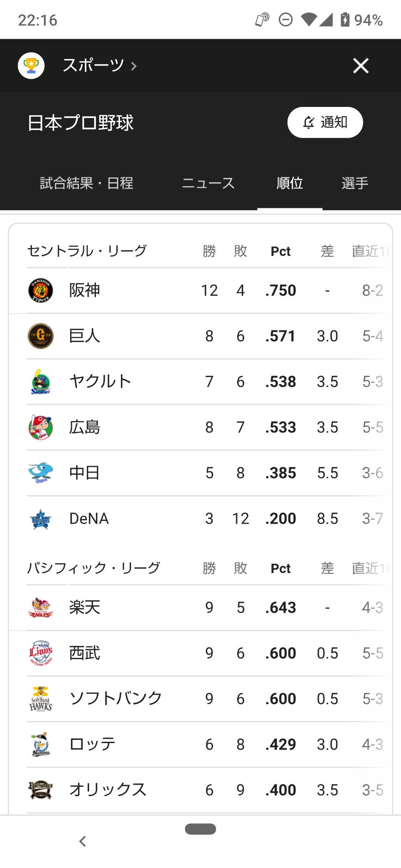401x868 pixels.
Task: Tap the Rakuten Eagles team logo
Action: click(x=41, y=608)
